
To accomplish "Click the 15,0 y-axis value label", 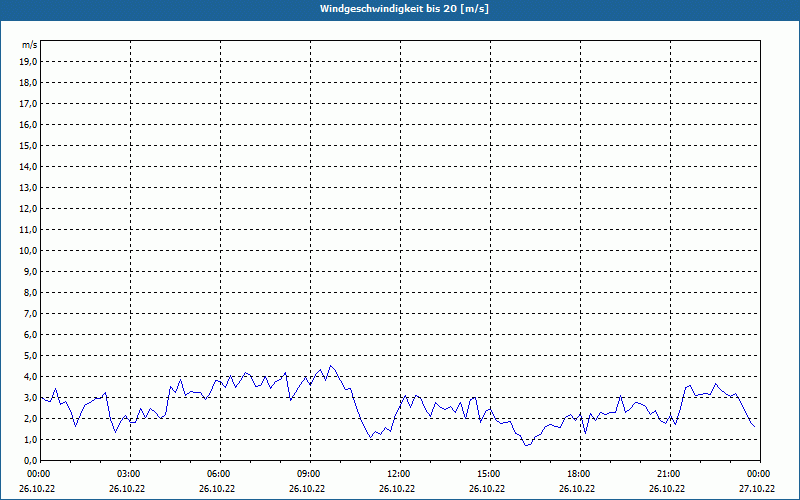I will pos(29,145).
